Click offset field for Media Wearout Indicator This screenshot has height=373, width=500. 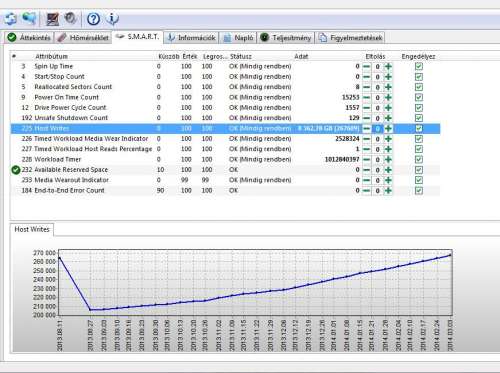tap(377, 180)
